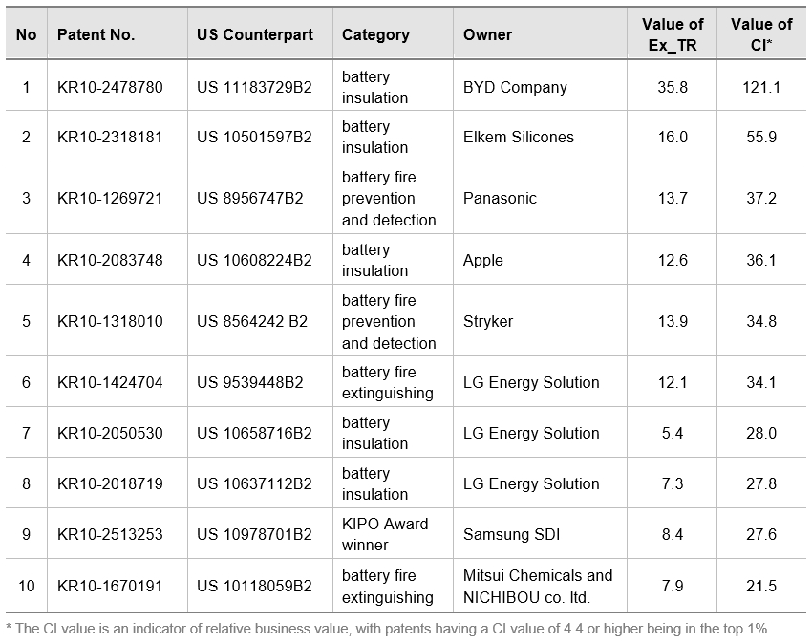Image resolution: width=812 pixels, height=644 pixels.
Task: Click the Owner column header
Action: 487,34
